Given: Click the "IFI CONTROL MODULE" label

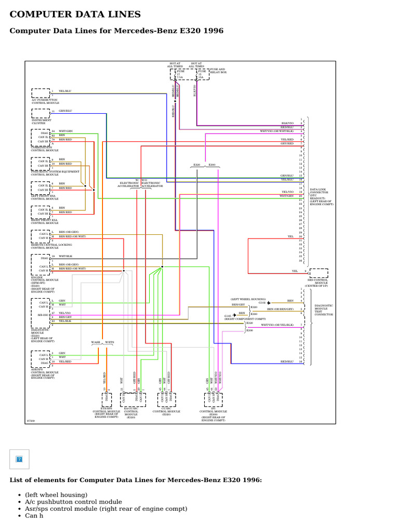Looking at the screenshot, I should [213, 414].
